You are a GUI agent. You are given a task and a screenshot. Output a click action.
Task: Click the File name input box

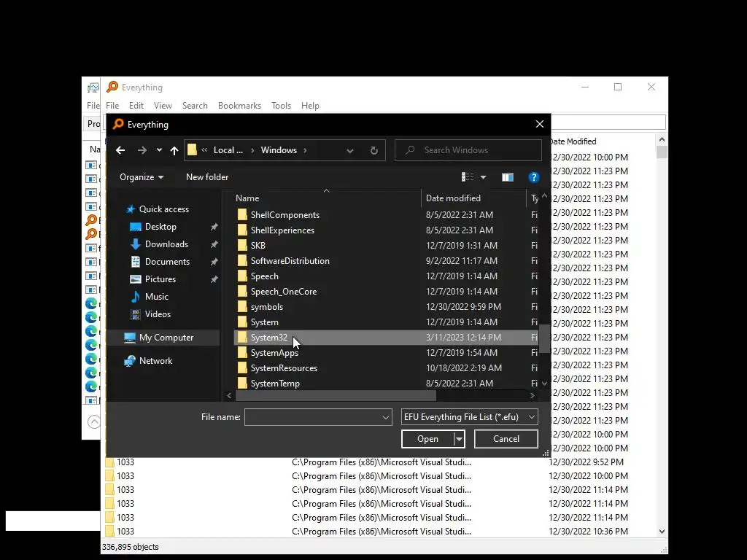[x=312, y=417]
